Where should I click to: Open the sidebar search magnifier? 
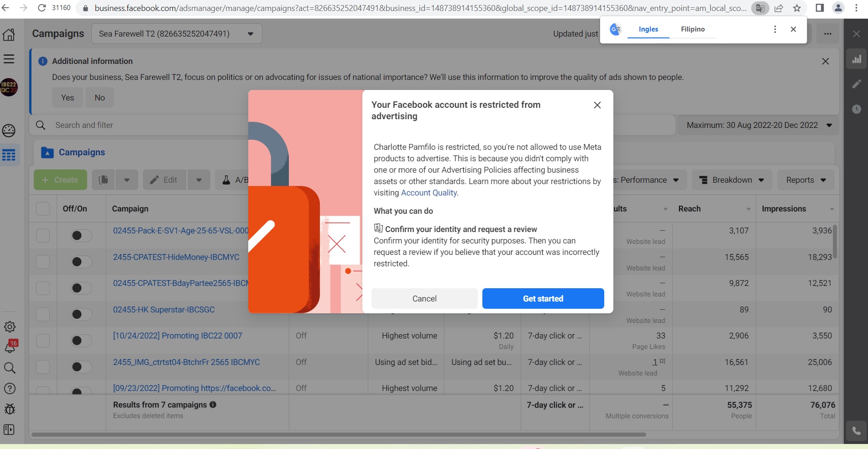pyautogui.click(x=10, y=368)
